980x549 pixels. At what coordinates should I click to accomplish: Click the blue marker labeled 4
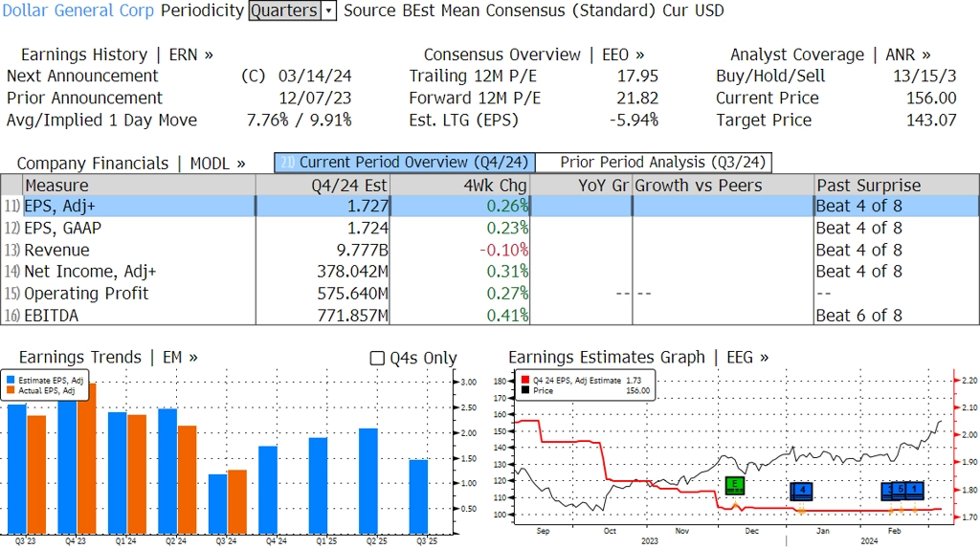point(801,491)
